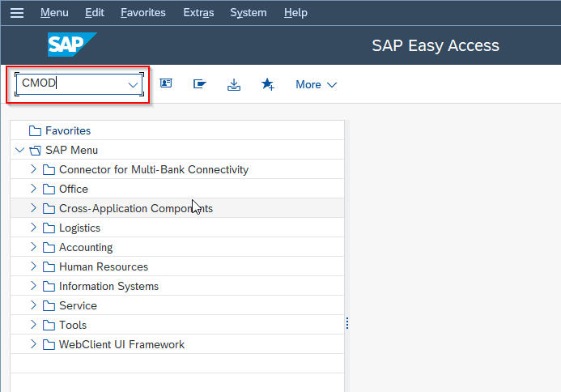Open the hamburger menu icon
561x392 pixels.
[17, 13]
